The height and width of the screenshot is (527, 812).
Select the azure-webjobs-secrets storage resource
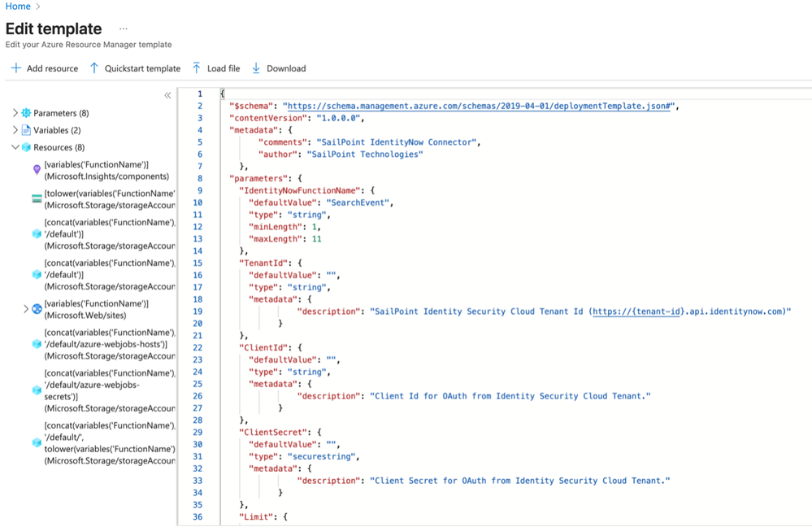point(110,390)
